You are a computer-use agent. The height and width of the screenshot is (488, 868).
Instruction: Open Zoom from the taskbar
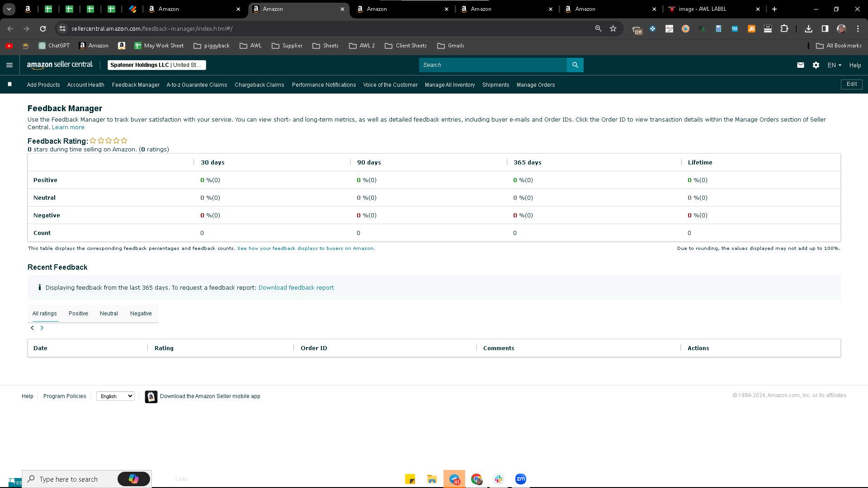click(x=521, y=479)
